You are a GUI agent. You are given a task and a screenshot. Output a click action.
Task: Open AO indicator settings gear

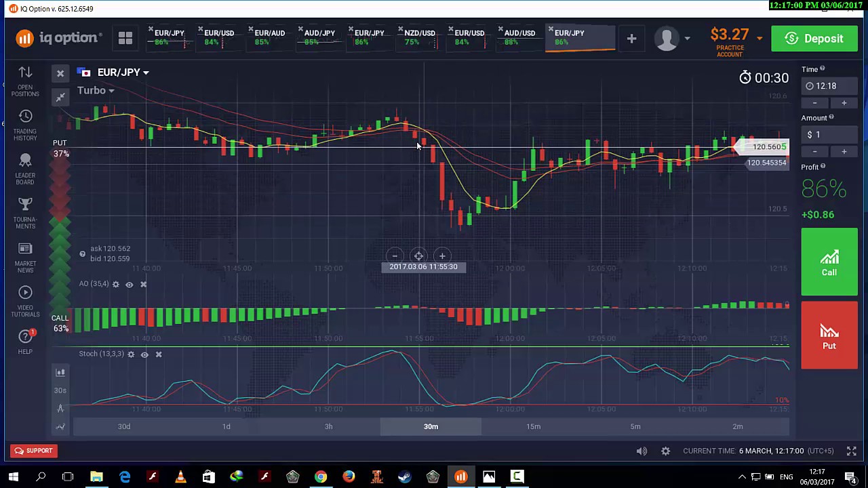coord(115,284)
